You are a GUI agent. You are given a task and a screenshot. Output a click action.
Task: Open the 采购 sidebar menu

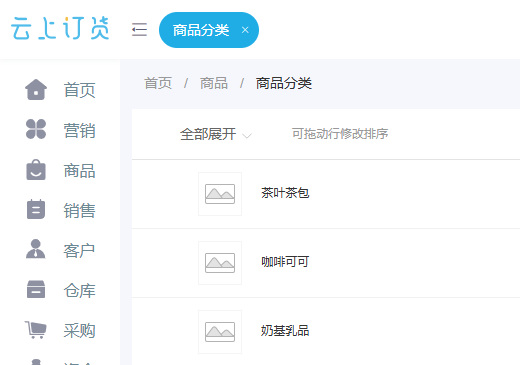tap(79, 331)
